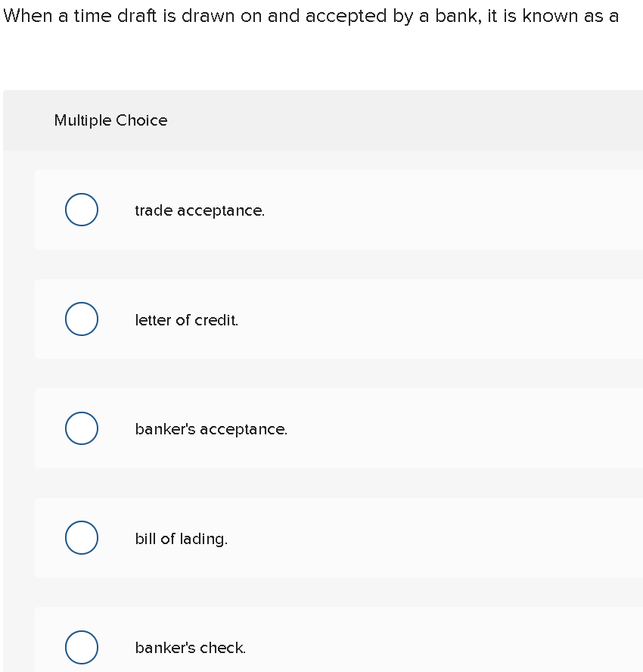Click the banker's acceptance answer label
643x672 pixels.
click(211, 429)
